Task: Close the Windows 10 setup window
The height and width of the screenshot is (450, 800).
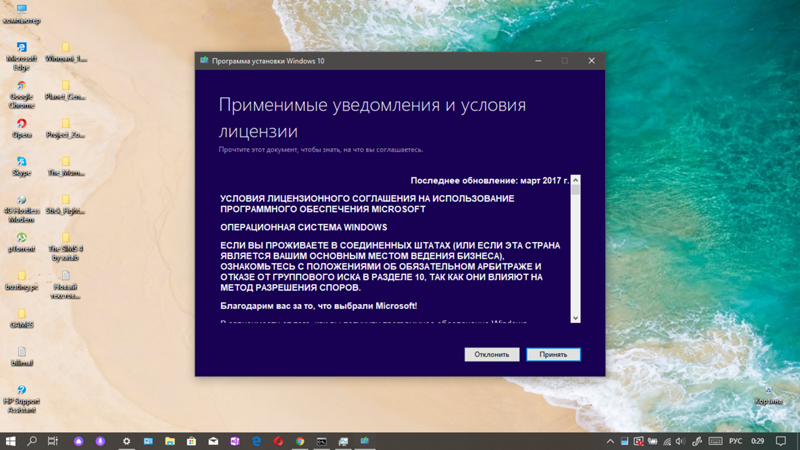Action: pos(591,61)
